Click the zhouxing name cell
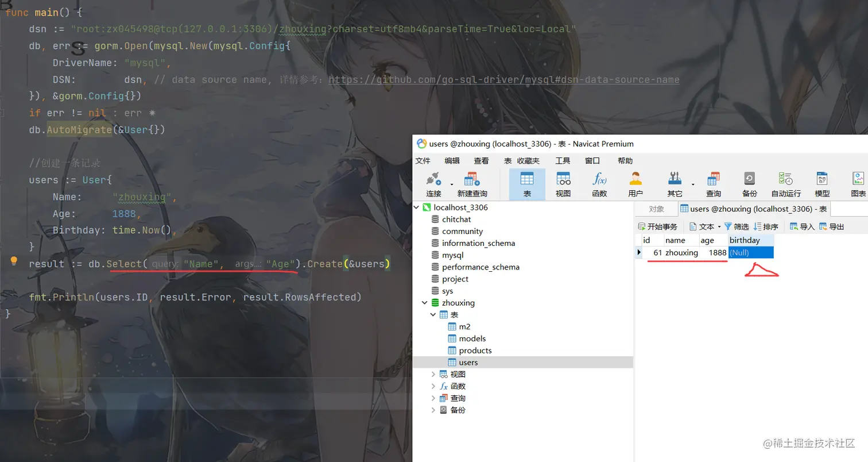 coord(681,253)
